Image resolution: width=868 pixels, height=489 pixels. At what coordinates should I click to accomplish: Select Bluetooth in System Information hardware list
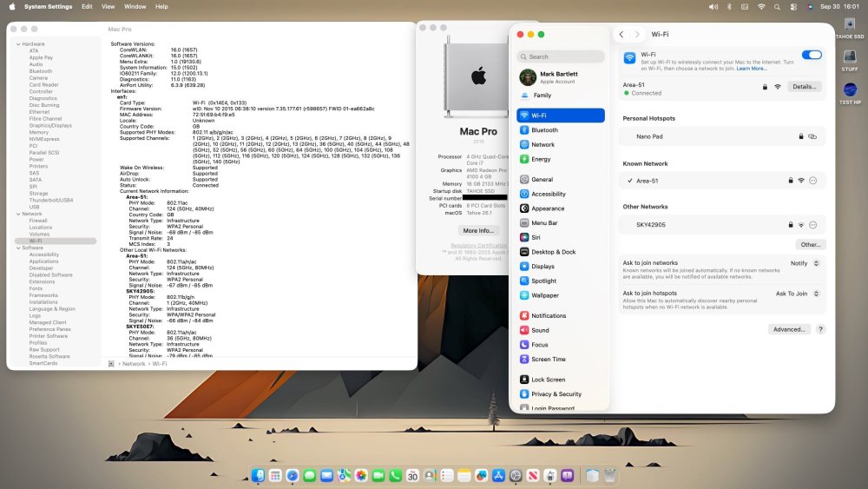click(41, 71)
